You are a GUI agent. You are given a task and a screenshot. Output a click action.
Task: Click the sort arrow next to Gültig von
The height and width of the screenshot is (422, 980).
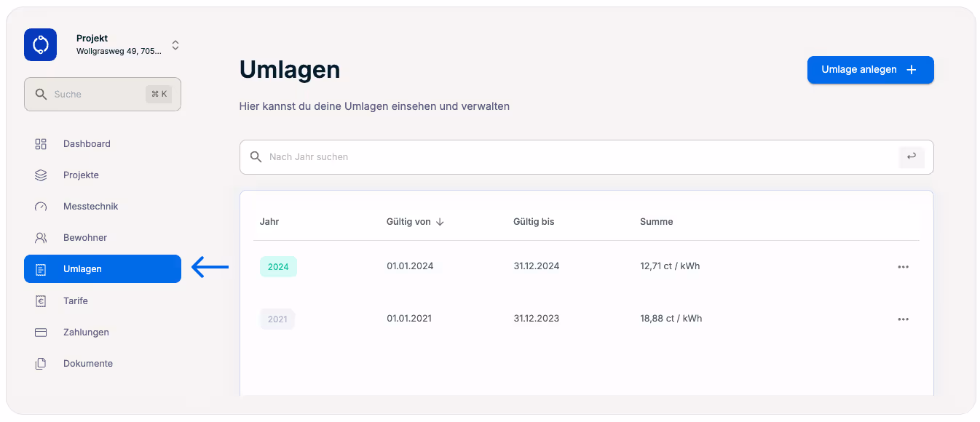[x=440, y=222]
